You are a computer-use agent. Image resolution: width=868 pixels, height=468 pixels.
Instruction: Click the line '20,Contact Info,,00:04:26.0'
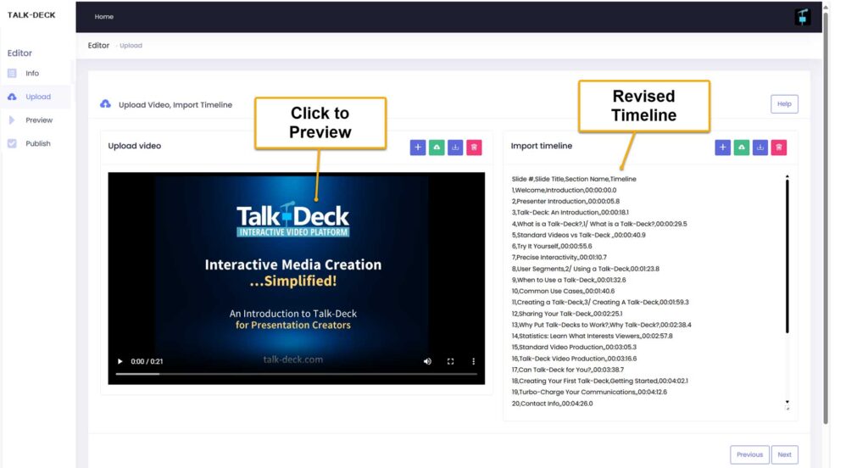click(x=552, y=404)
